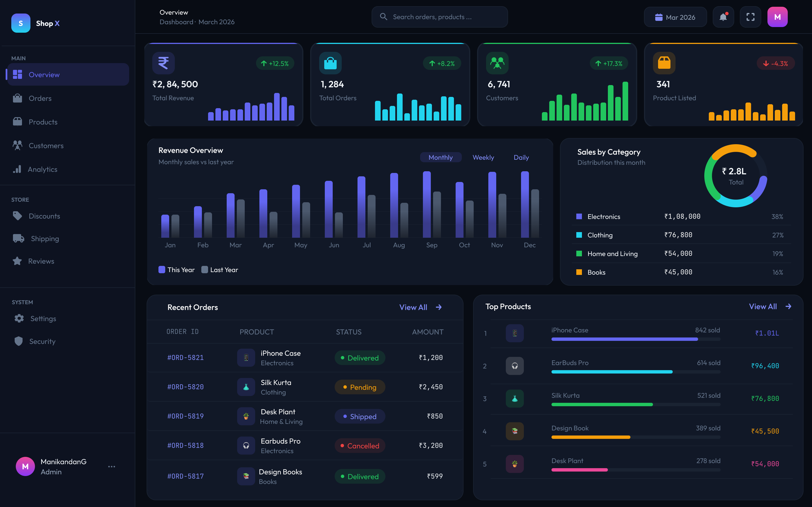Enable the Monthly view toggle
This screenshot has width=812, height=507.
441,157
